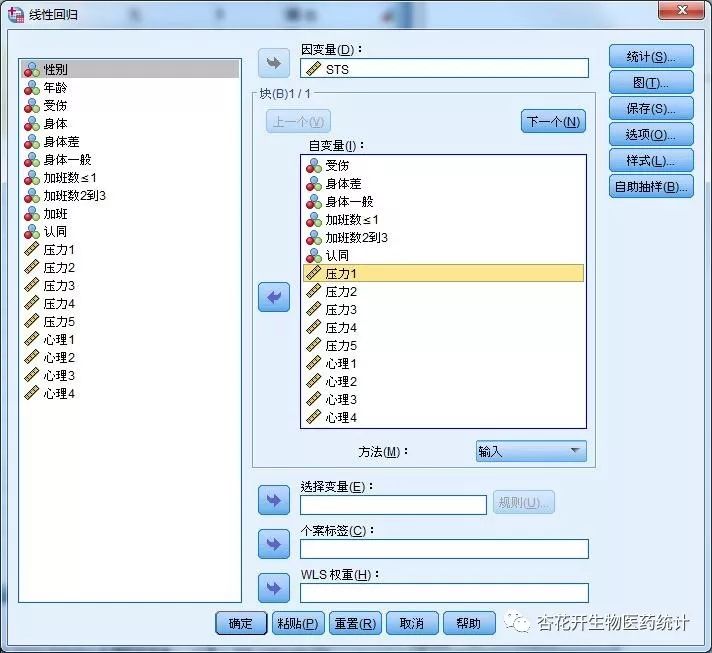
Task: Select 心理4 in the independent variables list
Action: [443, 417]
